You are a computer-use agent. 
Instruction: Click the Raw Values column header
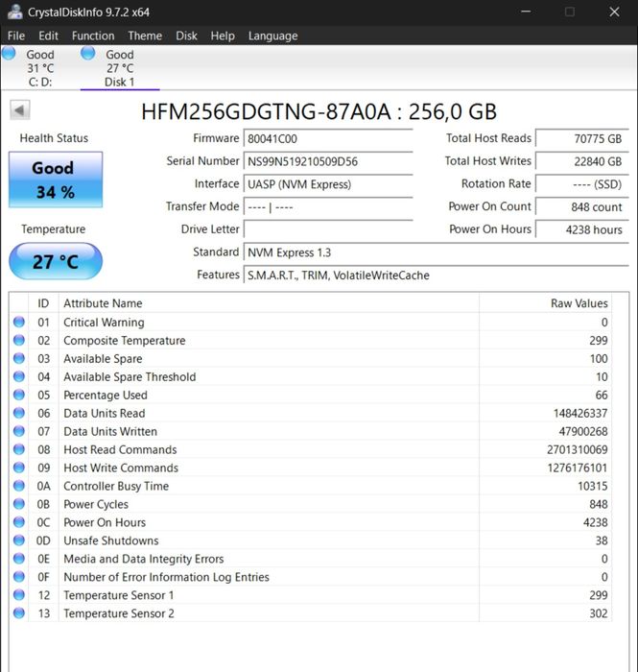coord(546,303)
